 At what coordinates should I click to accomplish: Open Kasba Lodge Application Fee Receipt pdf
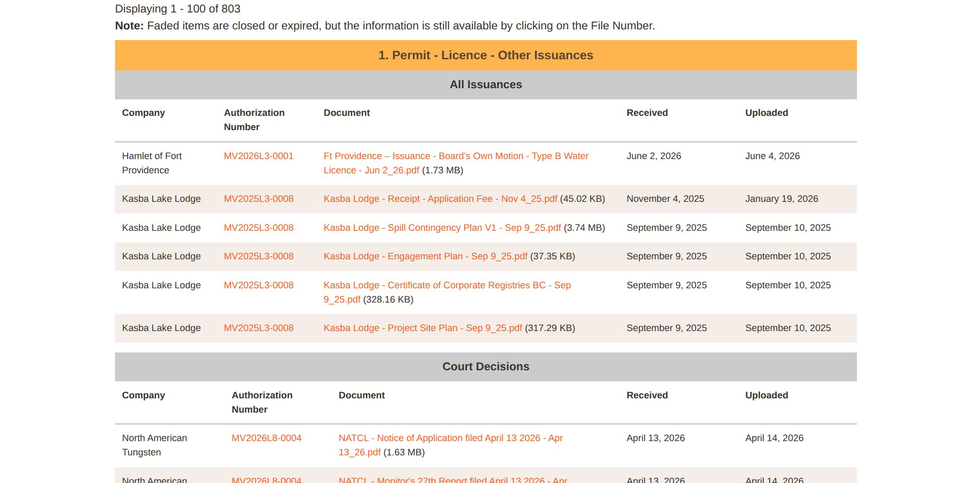[440, 199]
